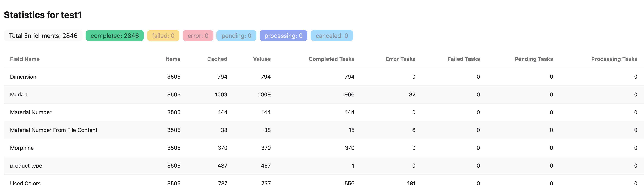The width and height of the screenshot is (644, 194).
Task: Open the Material Number From File Content row
Action: [x=54, y=130]
